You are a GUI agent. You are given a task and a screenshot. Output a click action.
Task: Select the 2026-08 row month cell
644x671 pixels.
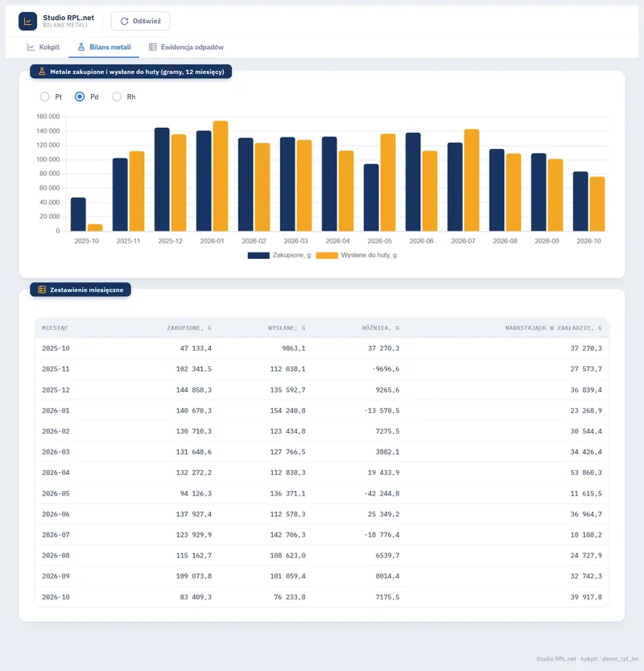click(56, 555)
